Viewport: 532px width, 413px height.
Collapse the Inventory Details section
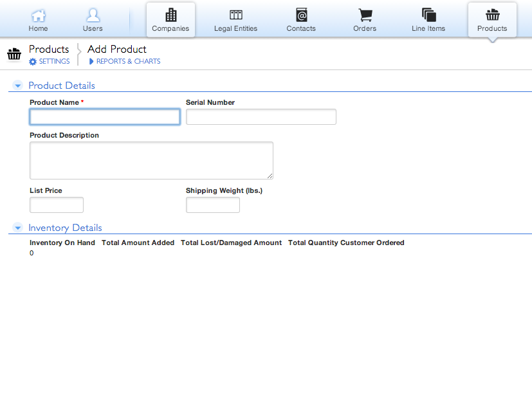coord(18,228)
